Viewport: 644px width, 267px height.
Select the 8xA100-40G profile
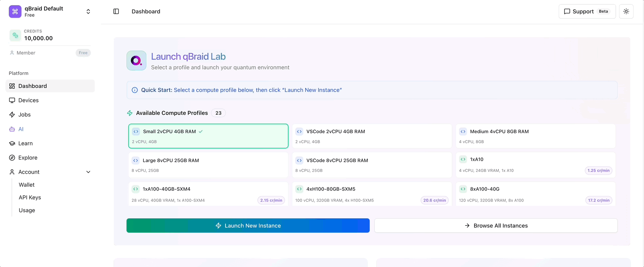[x=536, y=194]
